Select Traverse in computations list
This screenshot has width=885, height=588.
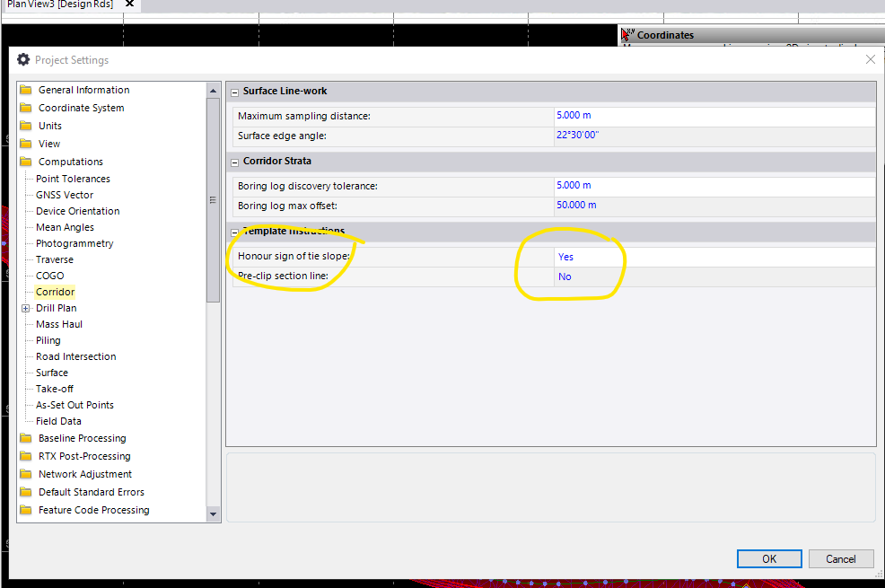[54, 259]
